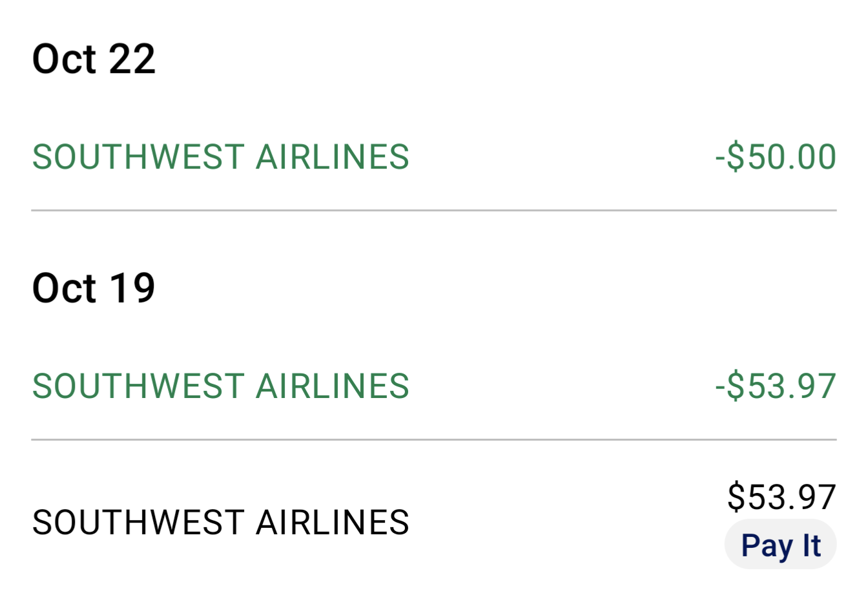
Task: Tap the Pay It button
Action: point(780,545)
